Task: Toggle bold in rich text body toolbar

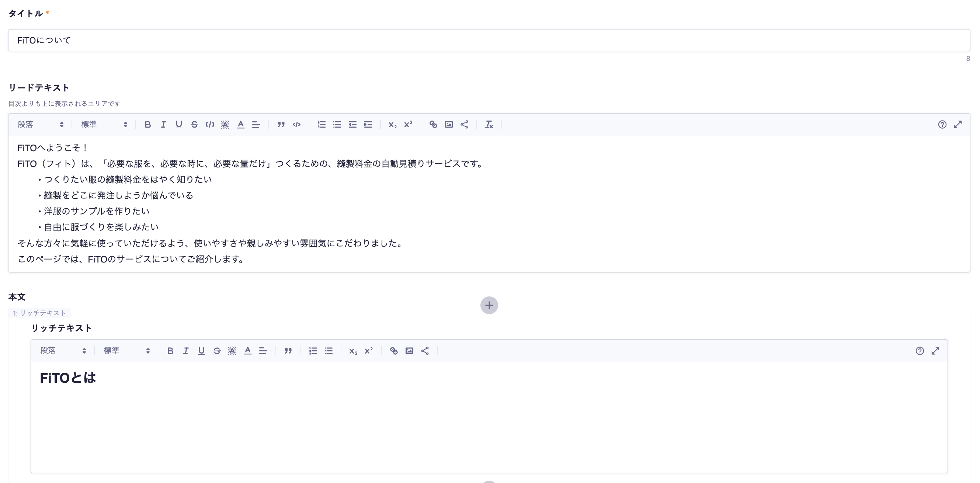Action: point(170,351)
